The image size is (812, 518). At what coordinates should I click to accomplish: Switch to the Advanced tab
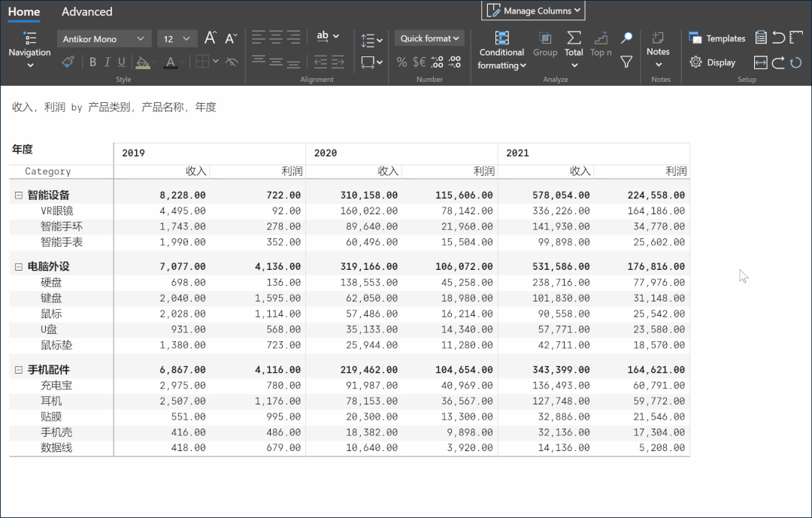87,11
